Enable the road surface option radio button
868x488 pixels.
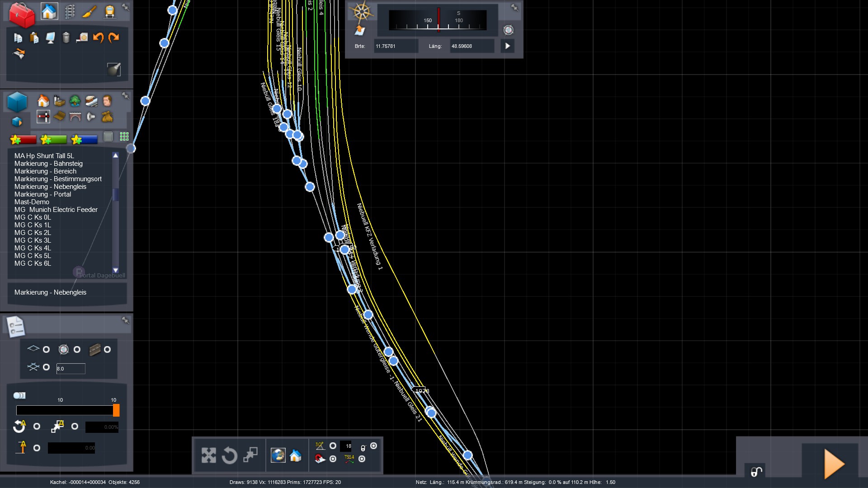[x=107, y=350]
